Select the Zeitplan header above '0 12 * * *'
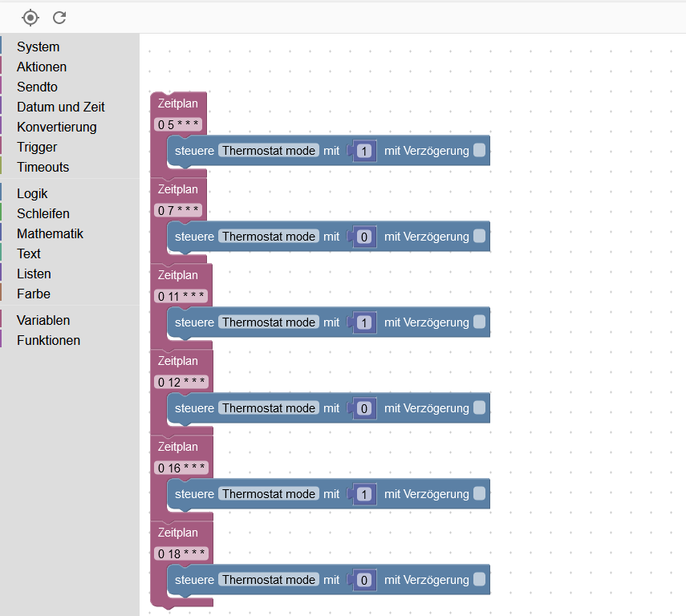Viewport: 686px width, 616px height. 177,361
